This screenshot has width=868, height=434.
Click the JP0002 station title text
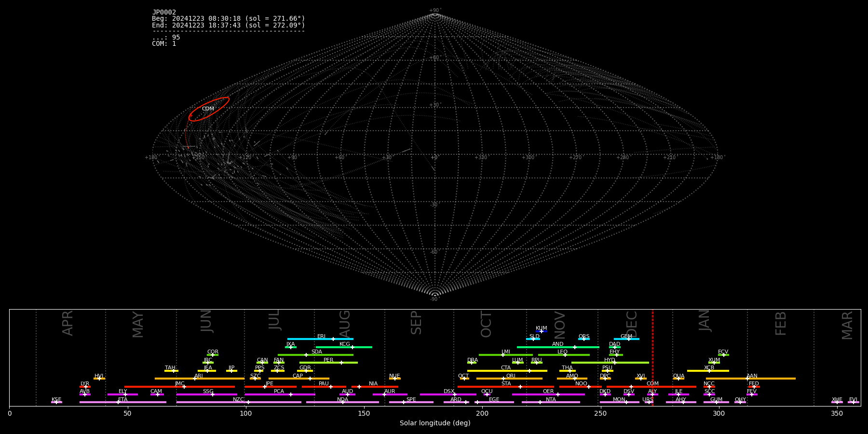click(164, 12)
